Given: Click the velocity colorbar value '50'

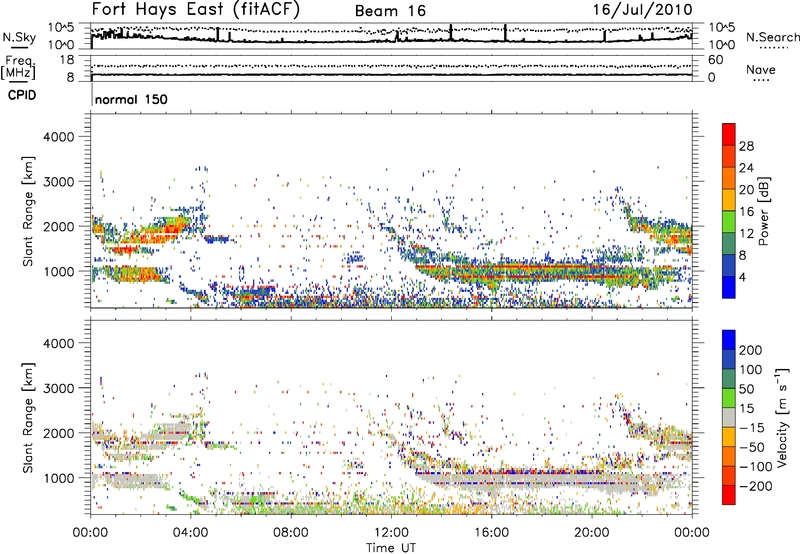Looking at the screenshot, I should [x=746, y=389].
